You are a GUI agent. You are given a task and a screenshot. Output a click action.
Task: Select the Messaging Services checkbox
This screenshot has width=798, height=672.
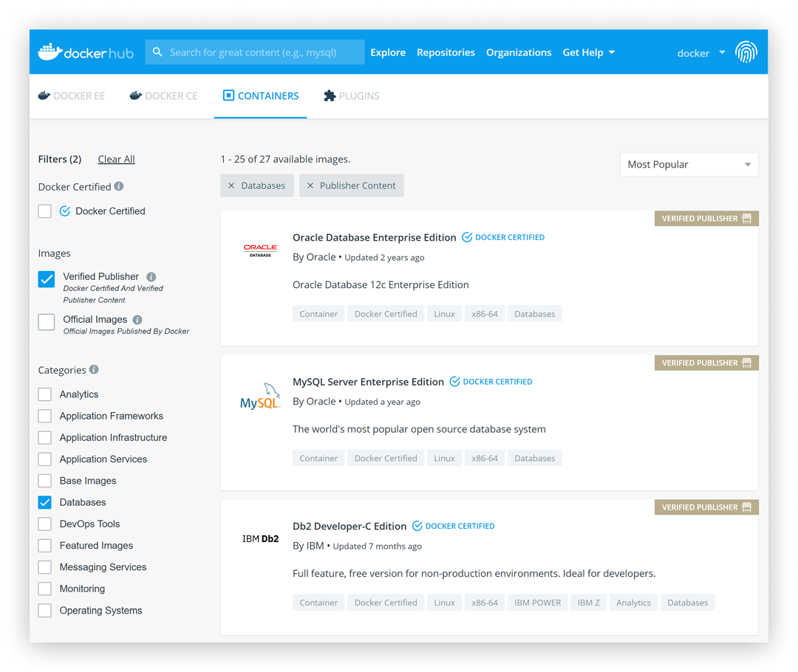tap(45, 567)
